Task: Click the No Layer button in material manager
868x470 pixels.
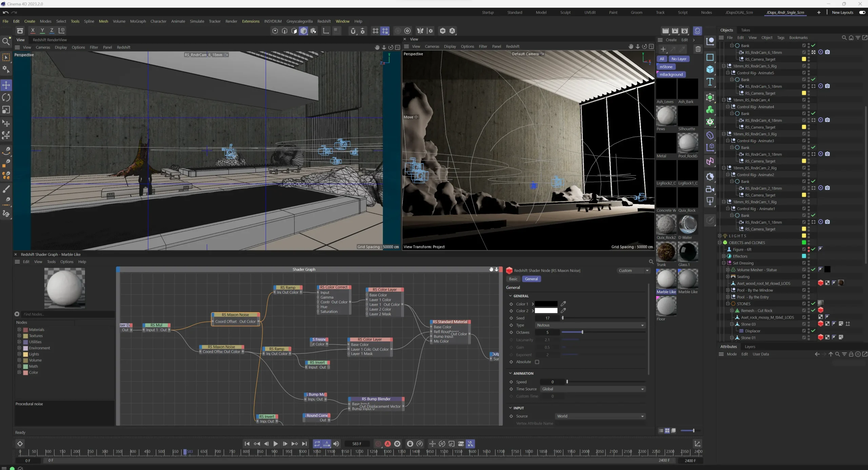Action: pos(679,59)
